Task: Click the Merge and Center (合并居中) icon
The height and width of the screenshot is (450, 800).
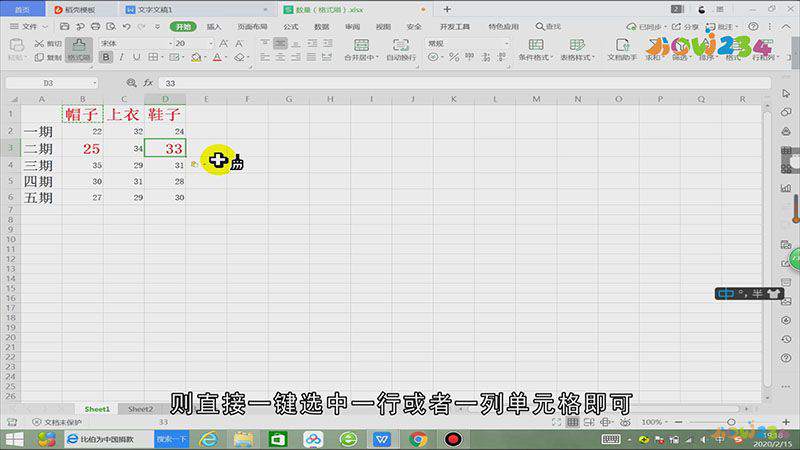Action: (x=361, y=45)
